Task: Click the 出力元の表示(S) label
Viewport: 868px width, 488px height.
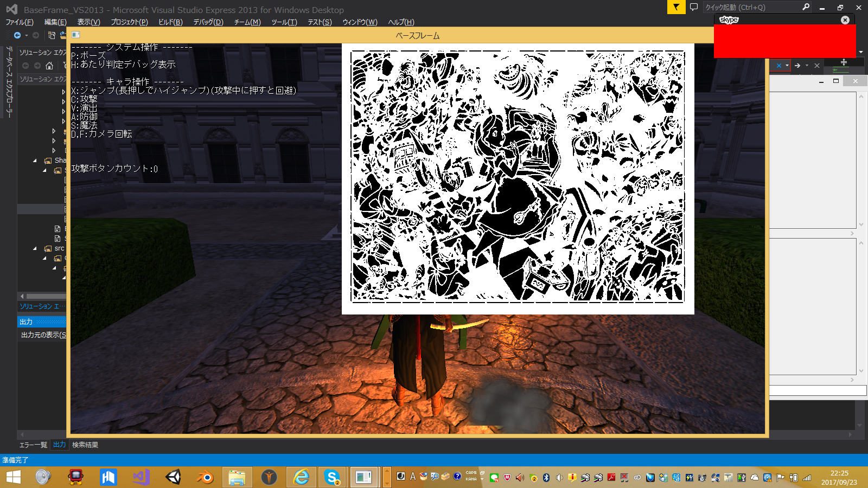Action: tap(43, 335)
